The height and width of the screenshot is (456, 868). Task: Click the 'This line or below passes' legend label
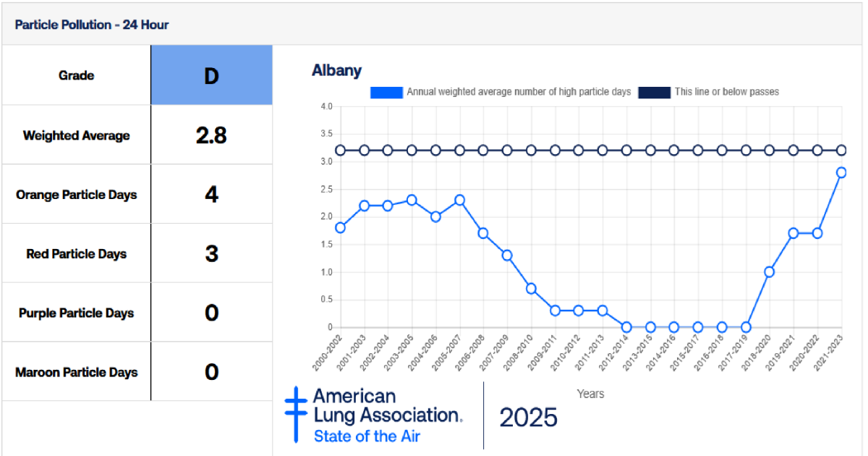click(x=726, y=93)
